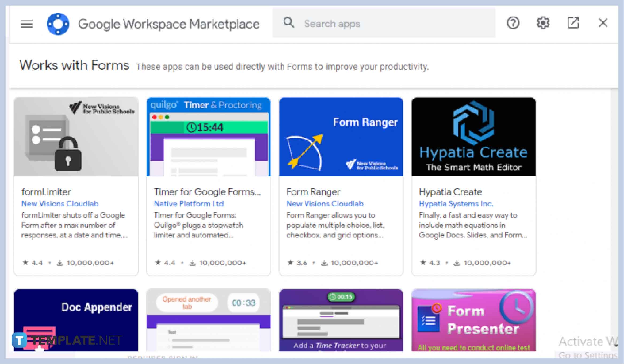This screenshot has width=624, height=364.
Task: Open the hamburger main menu
Action: tap(26, 24)
